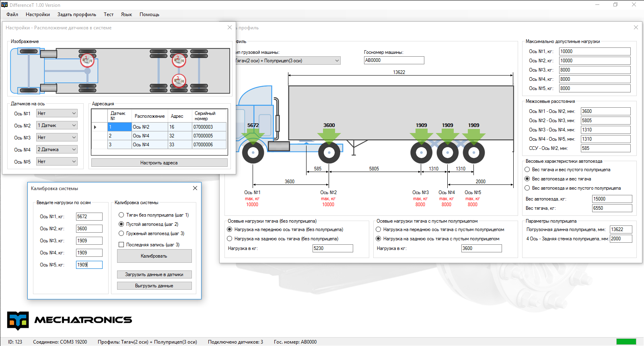Viewport: 644px width, 346px height.
Task: Open the Настройки menu
Action: click(x=38, y=14)
